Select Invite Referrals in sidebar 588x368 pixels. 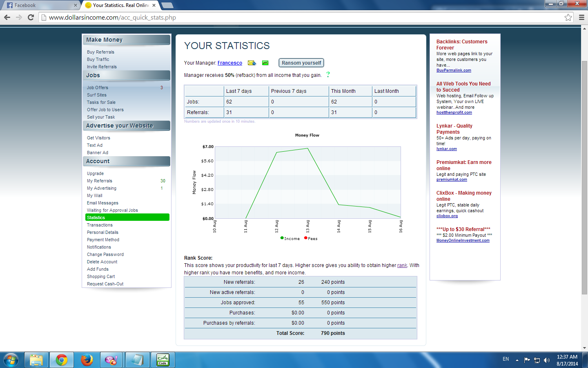(x=102, y=67)
